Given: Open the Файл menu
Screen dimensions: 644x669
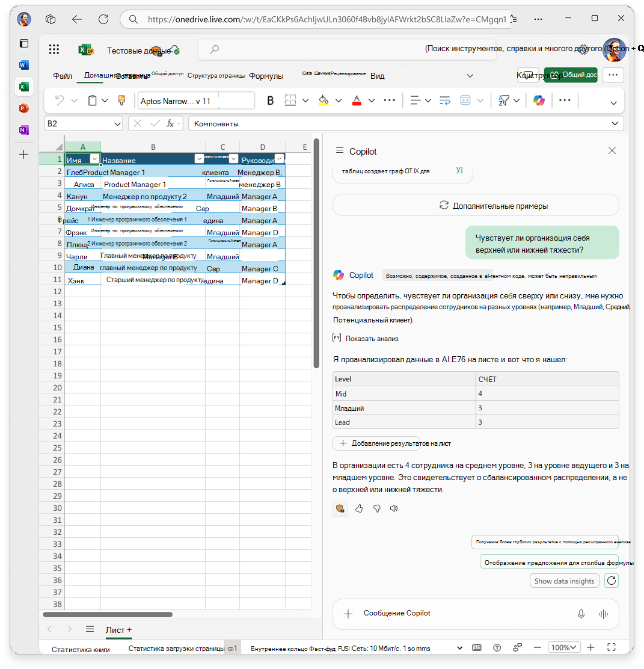Looking at the screenshot, I should coord(63,76).
